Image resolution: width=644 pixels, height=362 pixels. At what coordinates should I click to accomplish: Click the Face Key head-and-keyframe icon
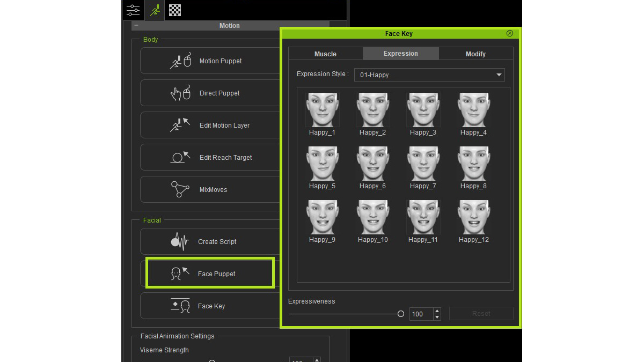click(180, 306)
